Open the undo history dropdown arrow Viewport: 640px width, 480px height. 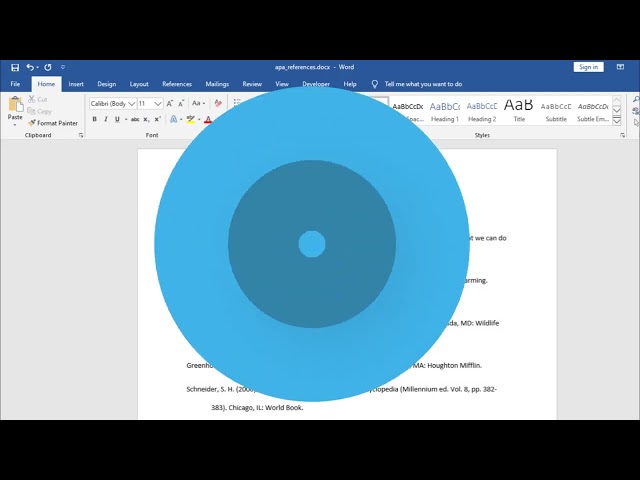tap(38, 67)
